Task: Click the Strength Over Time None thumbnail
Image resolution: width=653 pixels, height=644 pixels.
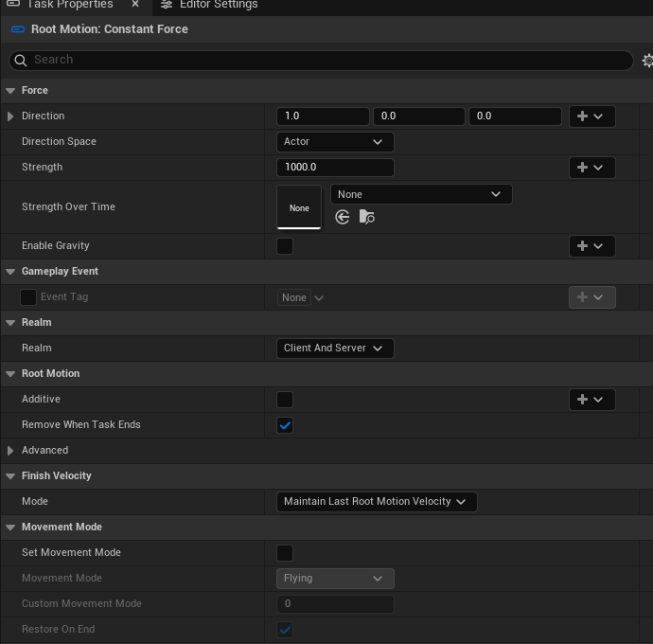Action: point(299,207)
